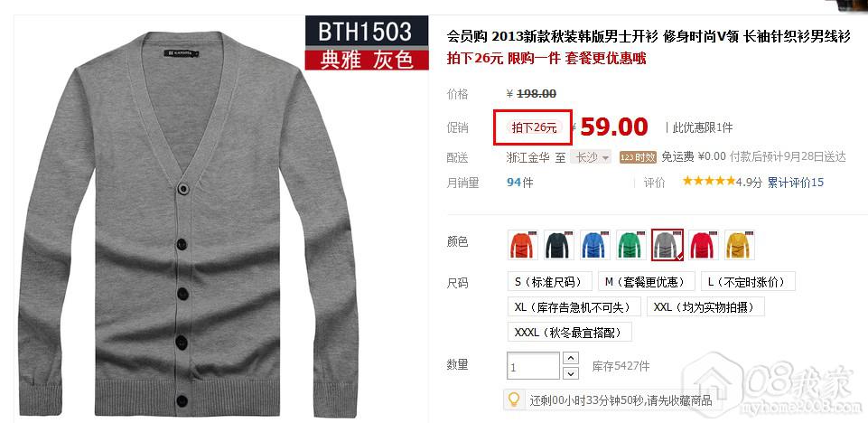Select size M（套餐更优惠）
Screen dimensions: 868x423
[x=646, y=281]
